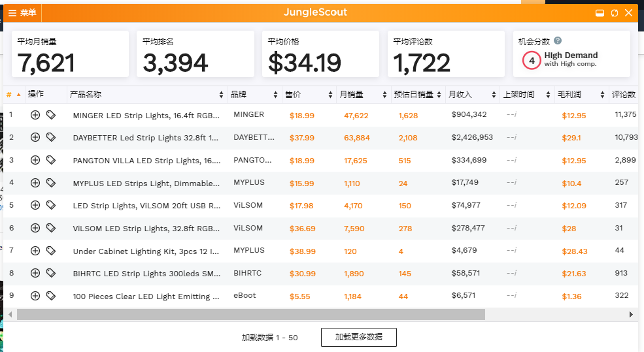Click the 11,375 review count cell
This screenshot has height=352, width=644.
point(625,114)
